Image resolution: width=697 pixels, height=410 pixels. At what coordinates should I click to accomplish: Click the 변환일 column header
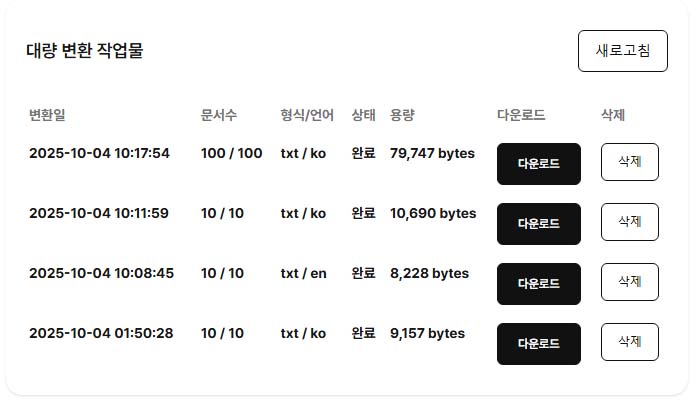pos(47,115)
